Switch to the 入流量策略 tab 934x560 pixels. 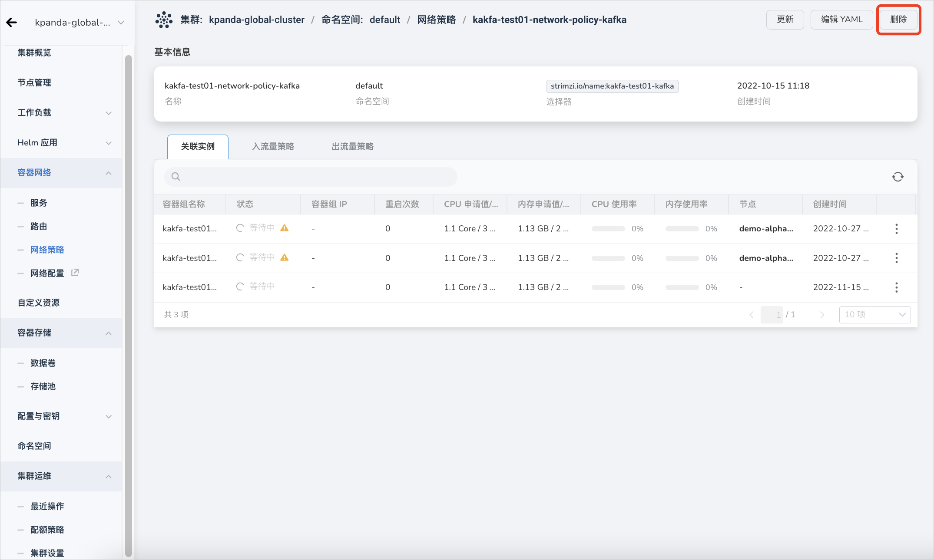(x=273, y=147)
